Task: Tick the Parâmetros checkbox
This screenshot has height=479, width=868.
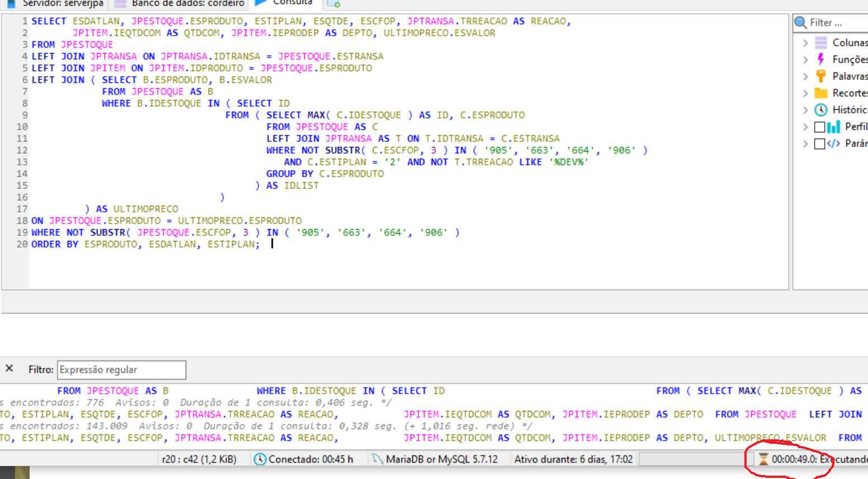Action: coord(819,144)
